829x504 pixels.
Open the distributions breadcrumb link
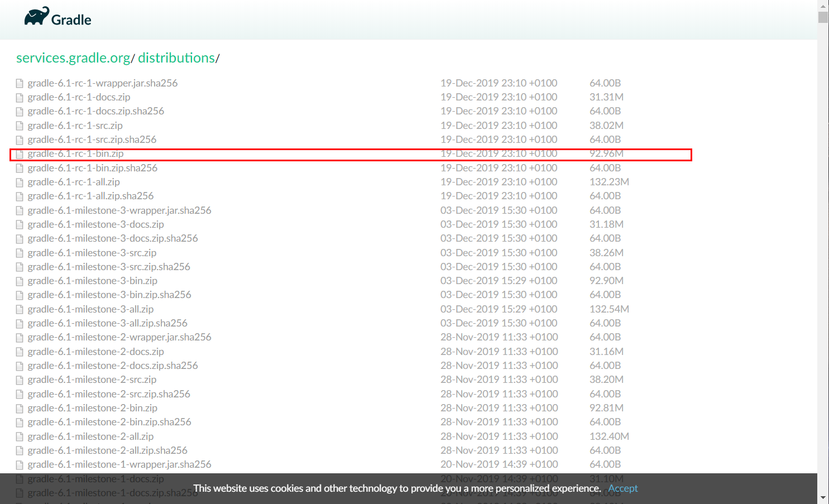click(x=176, y=58)
